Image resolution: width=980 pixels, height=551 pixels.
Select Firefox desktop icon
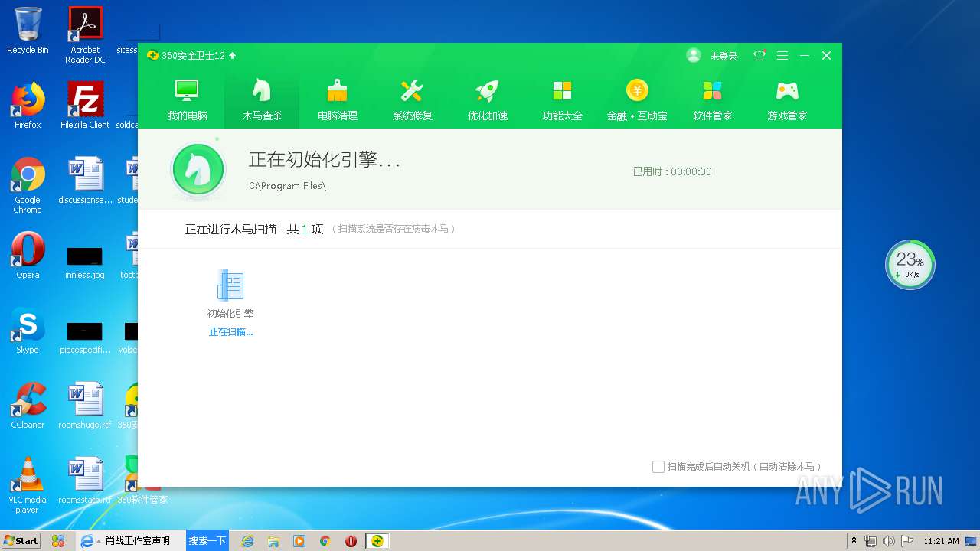point(28,106)
